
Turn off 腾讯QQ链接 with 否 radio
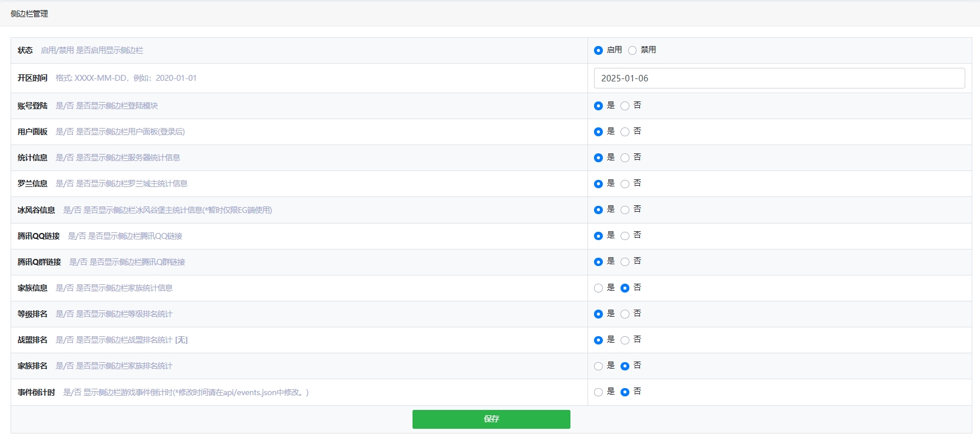(x=625, y=236)
